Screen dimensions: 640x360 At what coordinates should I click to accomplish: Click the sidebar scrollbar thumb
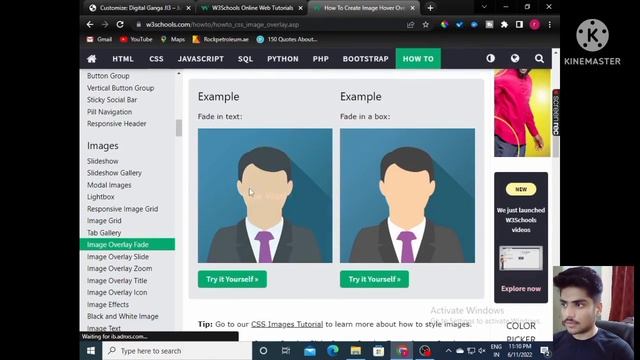click(179, 128)
